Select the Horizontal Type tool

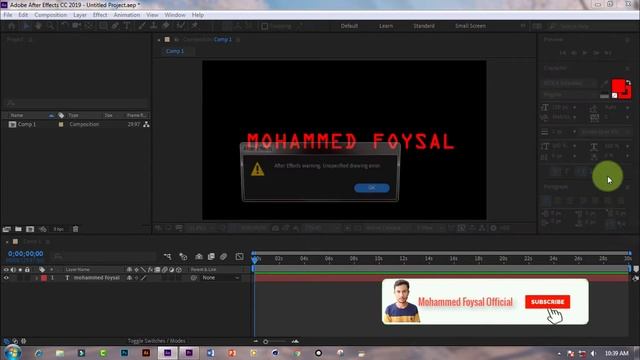coord(127,26)
